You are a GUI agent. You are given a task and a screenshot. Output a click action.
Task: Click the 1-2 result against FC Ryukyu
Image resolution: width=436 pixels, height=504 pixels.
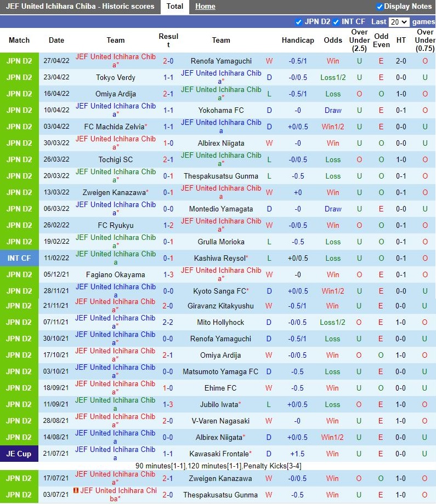point(168,225)
